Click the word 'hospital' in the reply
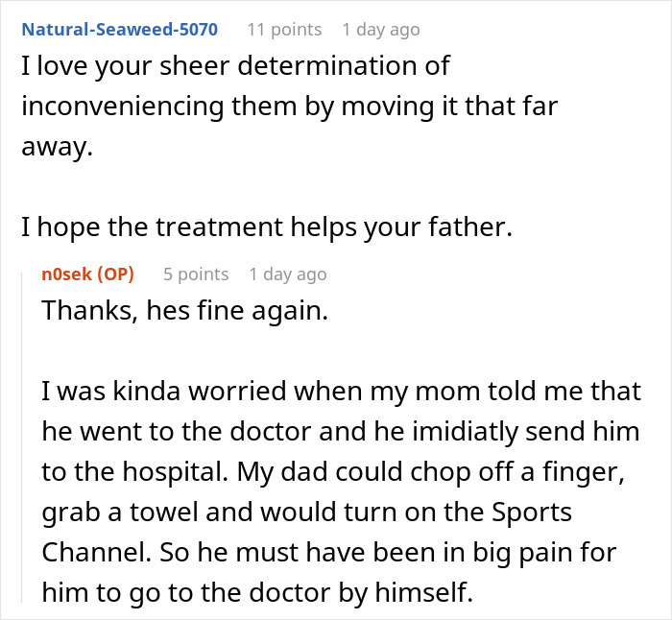 [x=161, y=470]
